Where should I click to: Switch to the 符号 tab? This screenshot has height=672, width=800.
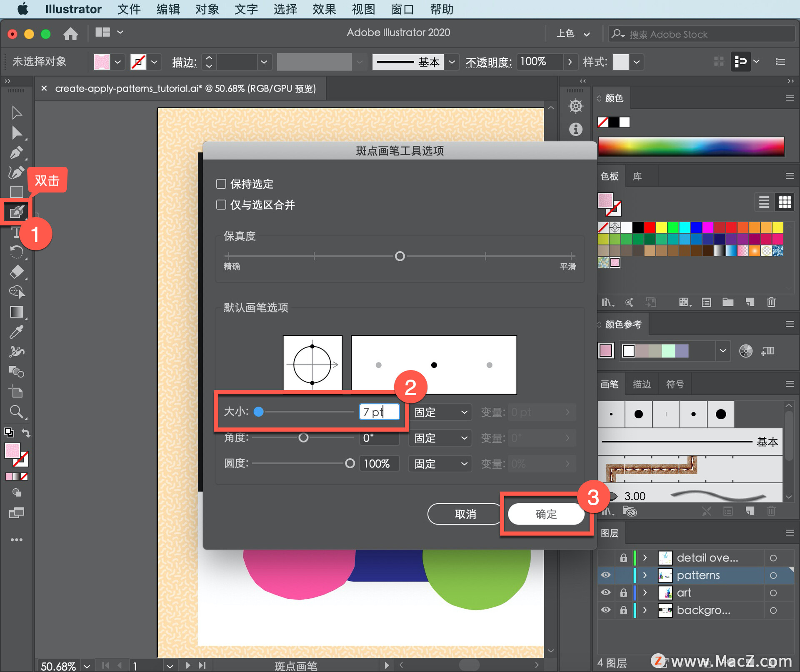(x=675, y=384)
